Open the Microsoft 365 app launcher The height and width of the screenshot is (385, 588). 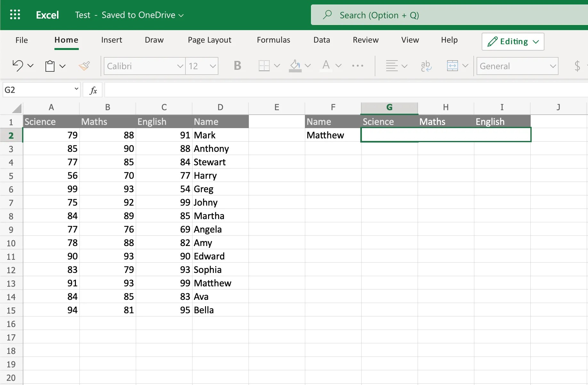click(x=15, y=15)
